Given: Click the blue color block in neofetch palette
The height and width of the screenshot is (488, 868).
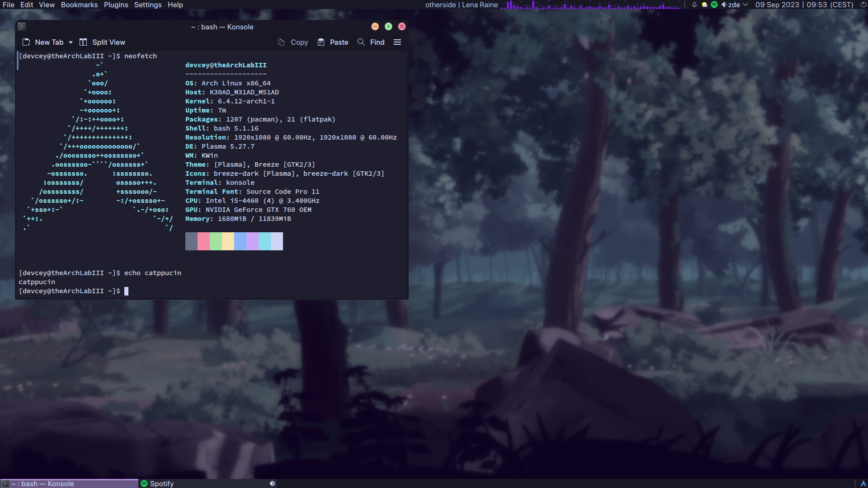Looking at the screenshot, I should pos(240,241).
